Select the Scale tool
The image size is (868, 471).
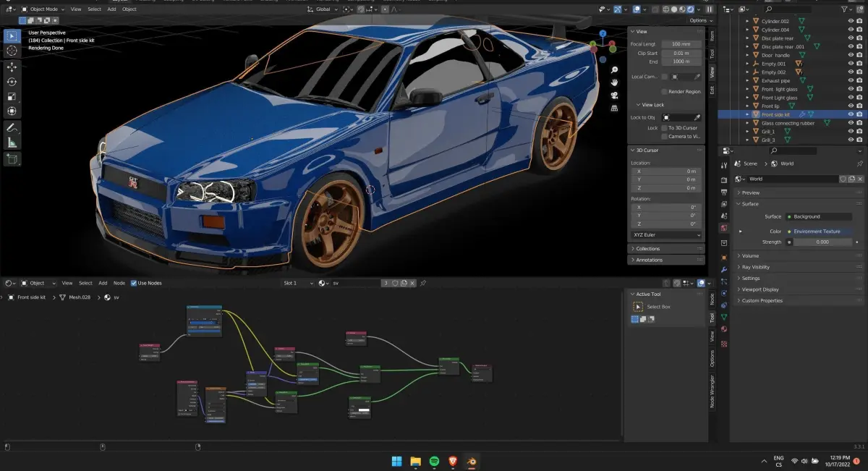pos(12,96)
